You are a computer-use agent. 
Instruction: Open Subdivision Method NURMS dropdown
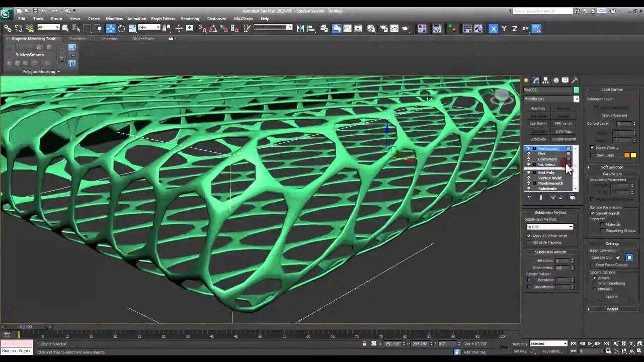tap(549, 227)
